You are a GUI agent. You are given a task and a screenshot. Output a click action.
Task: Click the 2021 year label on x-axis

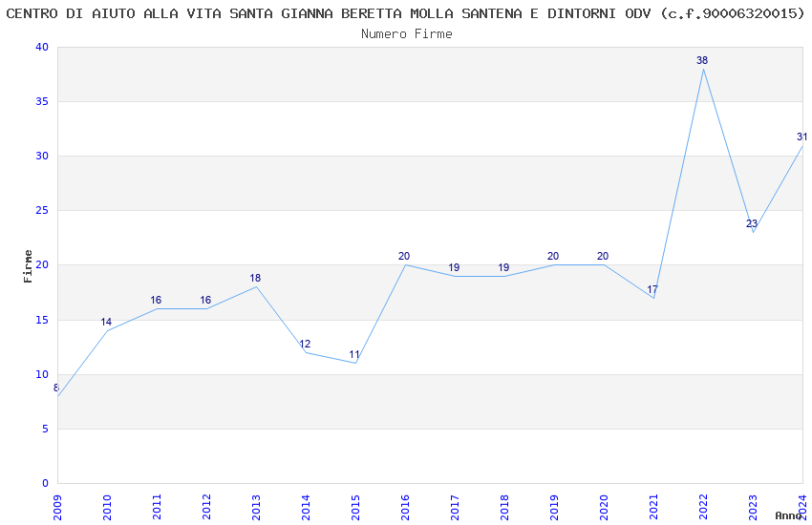[x=653, y=508]
